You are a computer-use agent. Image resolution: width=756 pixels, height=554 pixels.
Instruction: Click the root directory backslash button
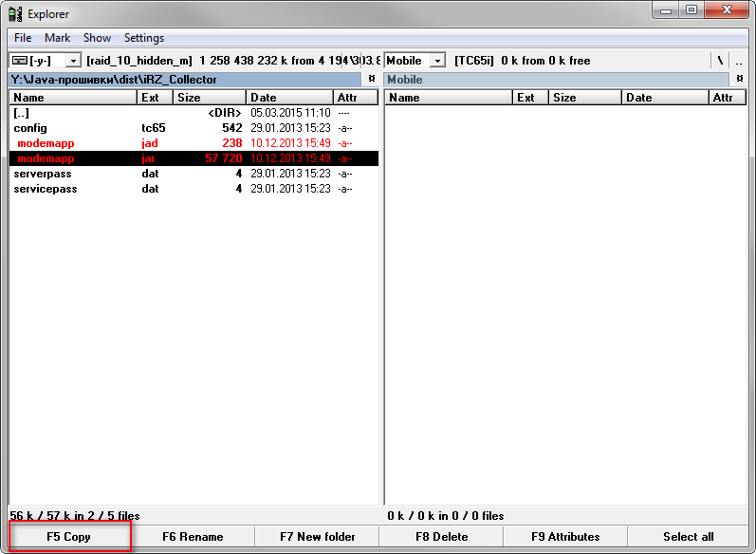(720, 61)
